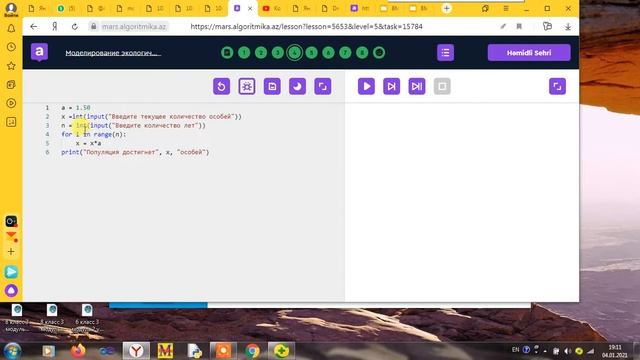Expand the code editor panel to fullscreen

322,87
